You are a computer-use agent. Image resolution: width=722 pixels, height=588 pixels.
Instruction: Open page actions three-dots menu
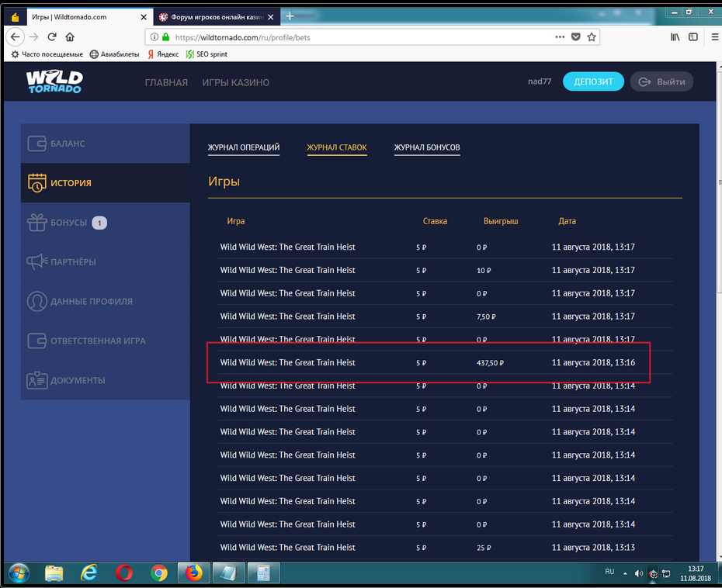pyautogui.click(x=560, y=36)
